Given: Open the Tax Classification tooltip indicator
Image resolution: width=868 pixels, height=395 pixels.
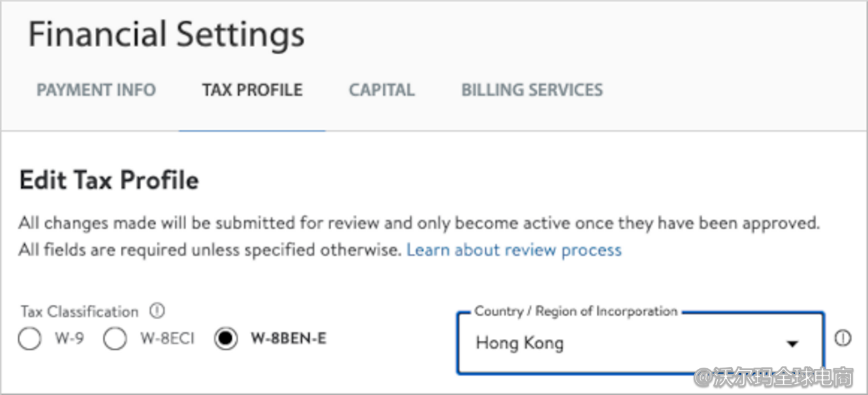Looking at the screenshot, I should (157, 311).
